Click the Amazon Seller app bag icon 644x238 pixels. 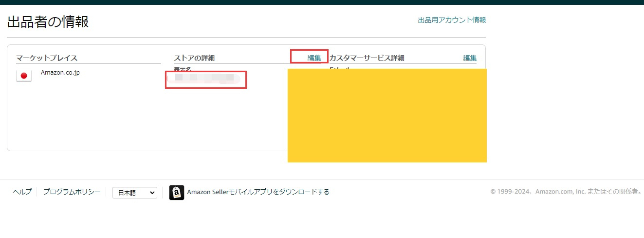pos(176,193)
